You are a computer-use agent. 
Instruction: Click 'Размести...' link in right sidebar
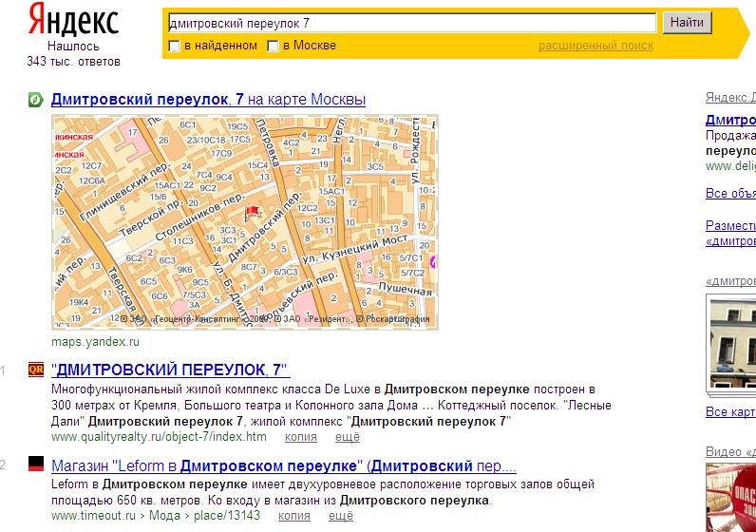(x=730, y=233)
